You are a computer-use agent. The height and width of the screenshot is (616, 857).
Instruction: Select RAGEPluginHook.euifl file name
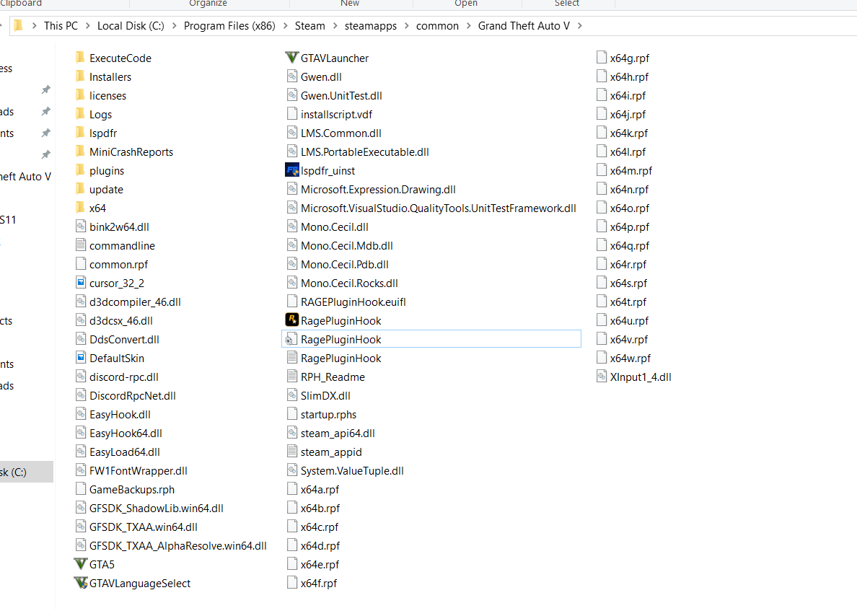(353, 302)
